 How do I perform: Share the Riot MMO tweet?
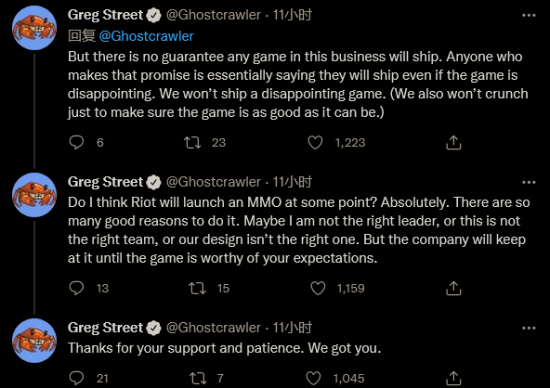click(454, 288)
